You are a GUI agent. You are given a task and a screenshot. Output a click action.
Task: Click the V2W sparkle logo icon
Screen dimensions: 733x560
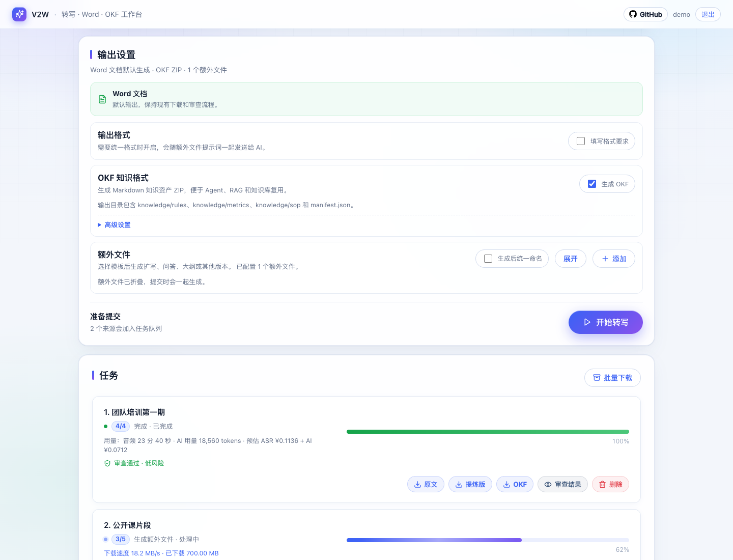tap(19, 14)
